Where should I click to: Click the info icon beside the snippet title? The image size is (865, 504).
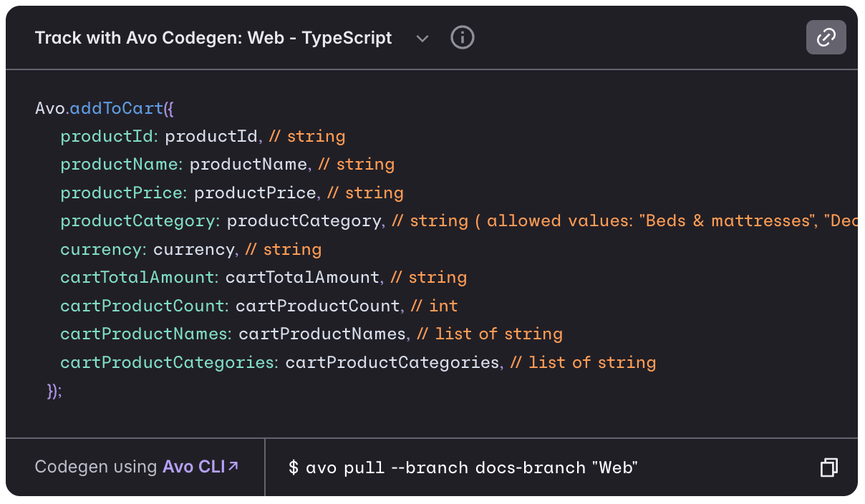pyautogui.click(x=462, y=38)
